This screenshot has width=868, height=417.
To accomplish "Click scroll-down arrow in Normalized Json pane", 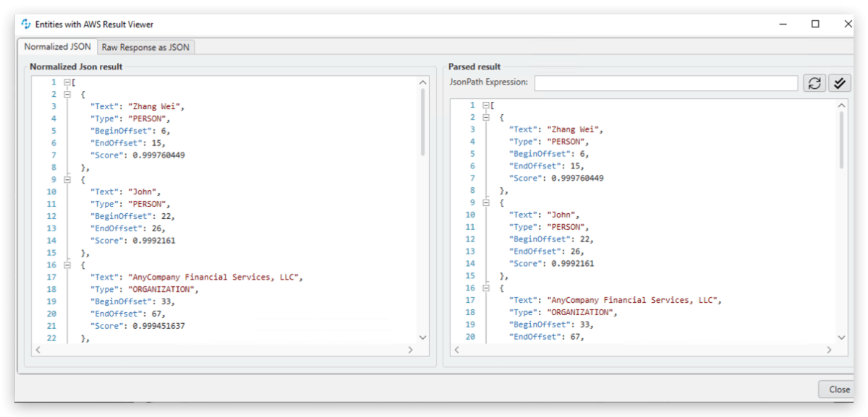I will pyautogui.click(x=422, y=337).
